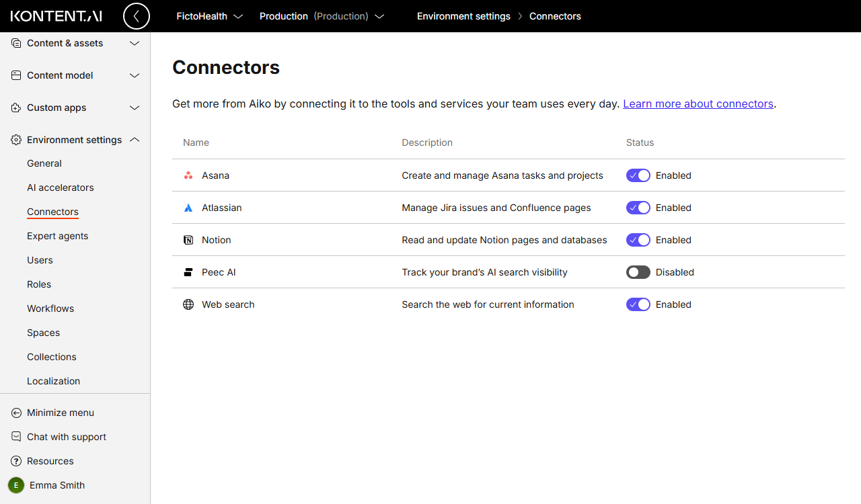Click "Read and update Notion pages and databases"

click(504, 240)
